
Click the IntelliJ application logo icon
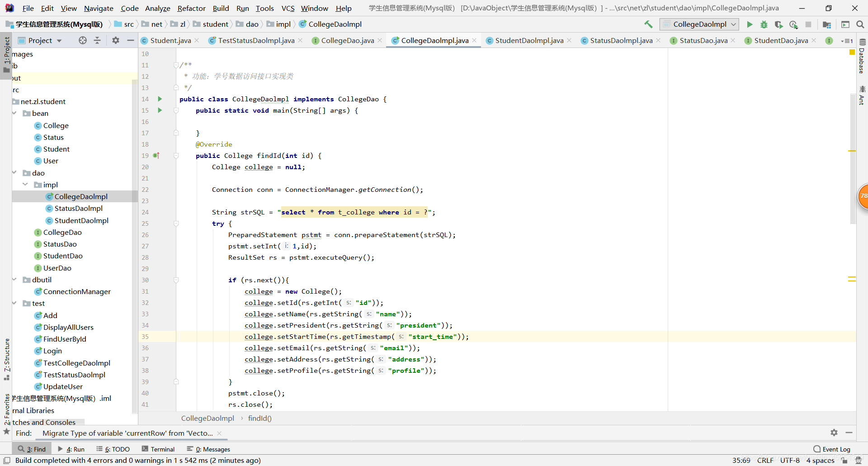pyautogui.click(x=9, y=8)
